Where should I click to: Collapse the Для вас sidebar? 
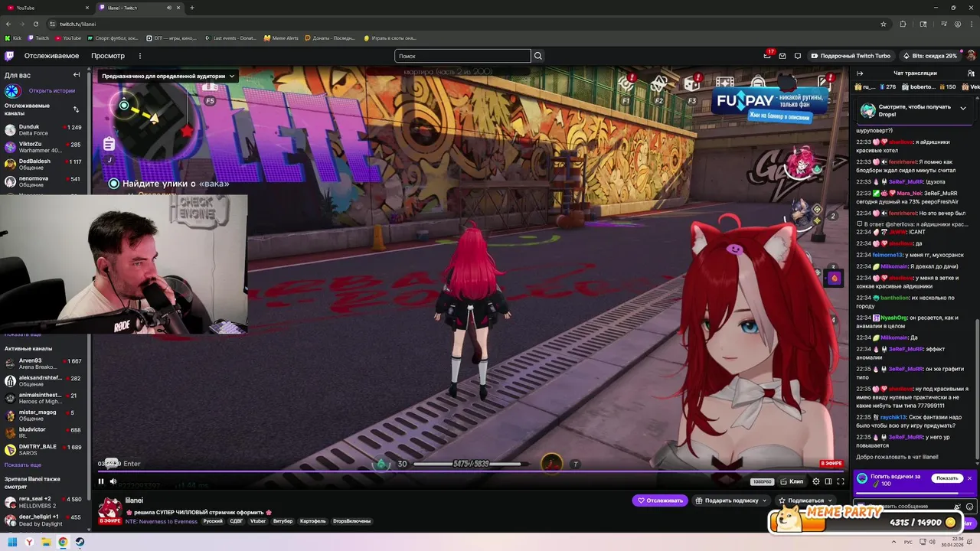click(x=77, y=74)
